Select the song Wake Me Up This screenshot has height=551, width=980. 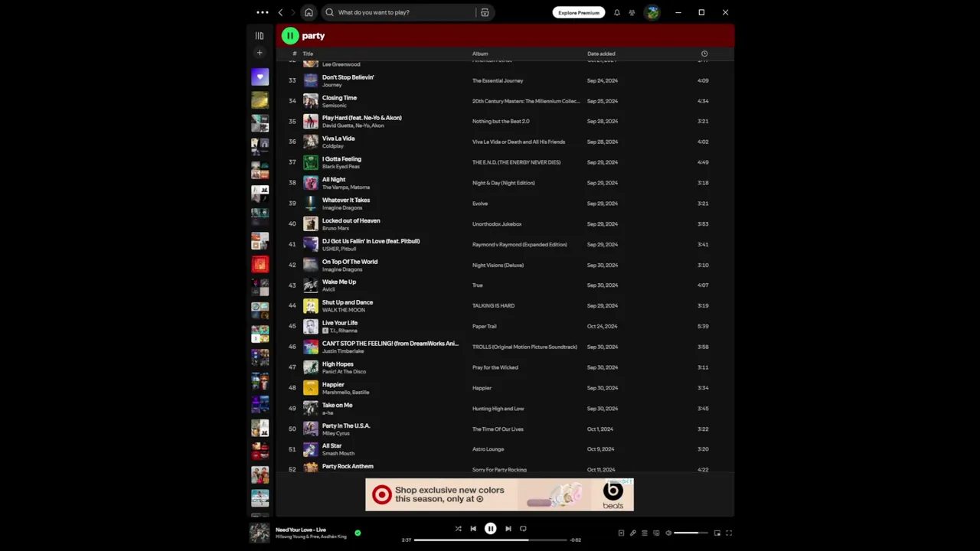[x=339, y=282]
